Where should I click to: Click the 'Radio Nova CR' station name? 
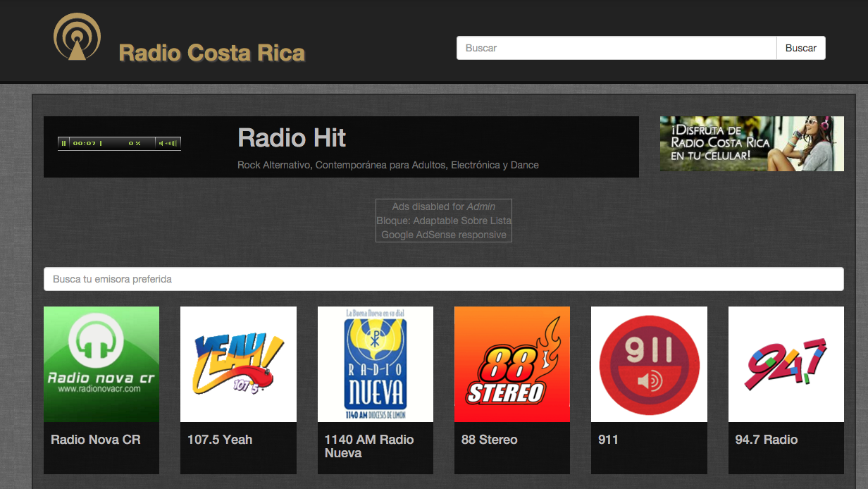coord(96,440)
